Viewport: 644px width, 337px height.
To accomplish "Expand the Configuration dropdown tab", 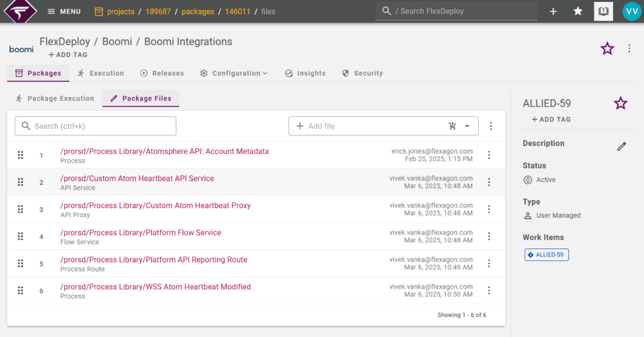I will [x=234, y=73].
